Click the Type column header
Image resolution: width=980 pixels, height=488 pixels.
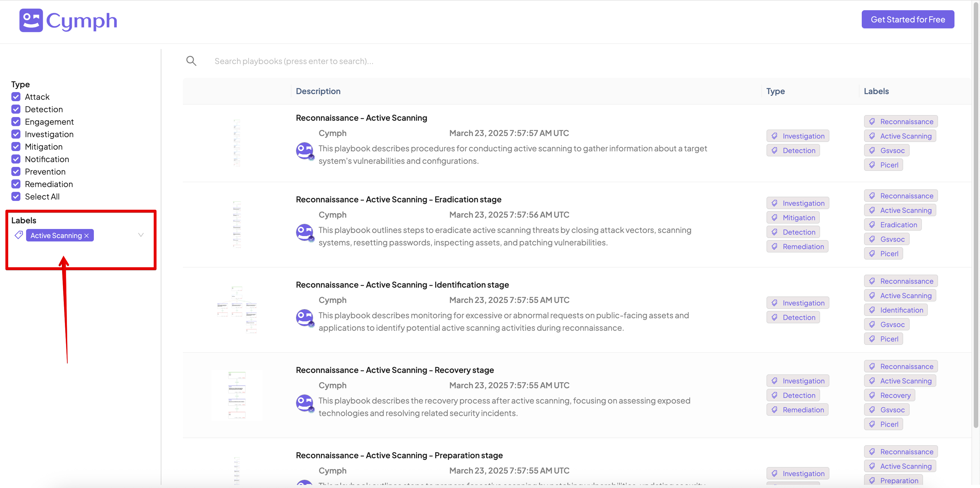775,91
